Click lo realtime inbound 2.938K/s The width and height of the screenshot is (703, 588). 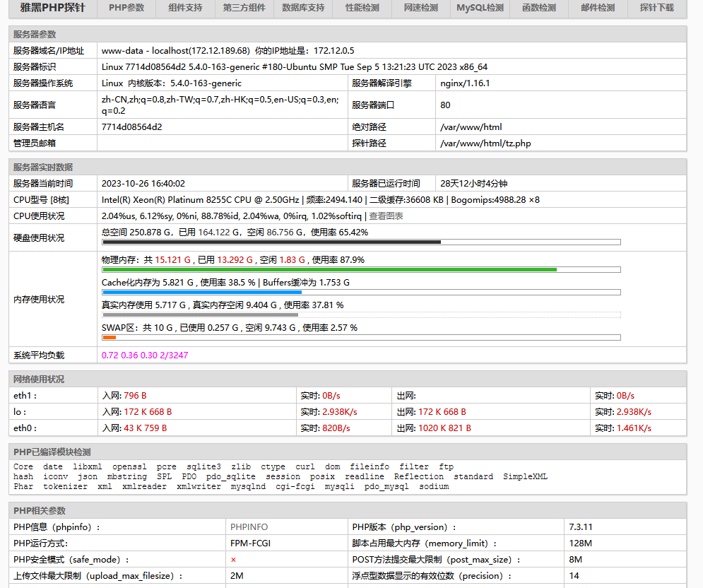[339, 412]
